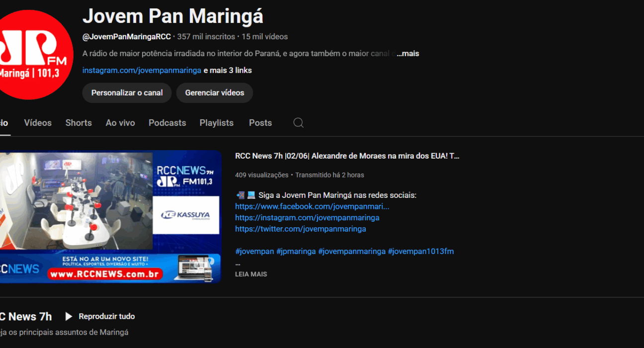This screenshot has width=644, height=348.
Task: Click the search icon beside the Posts tab
Action: tap(298, 123)
